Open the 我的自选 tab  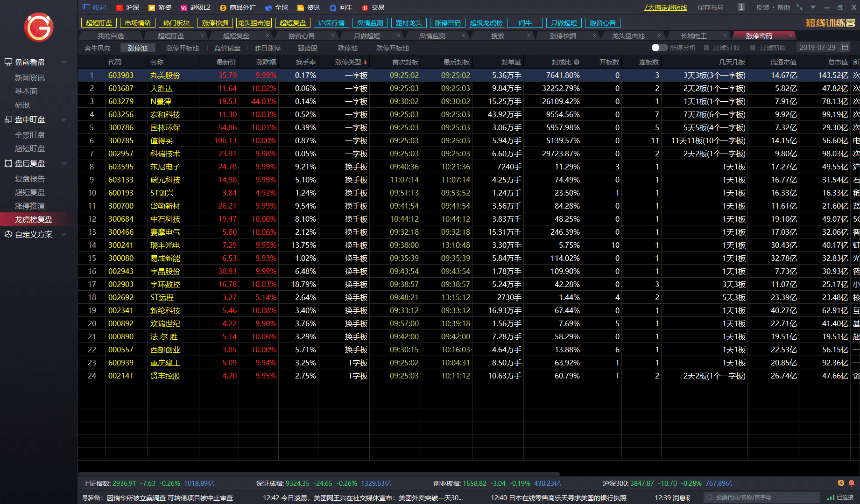pyautogui.click(x=111, y=36)
